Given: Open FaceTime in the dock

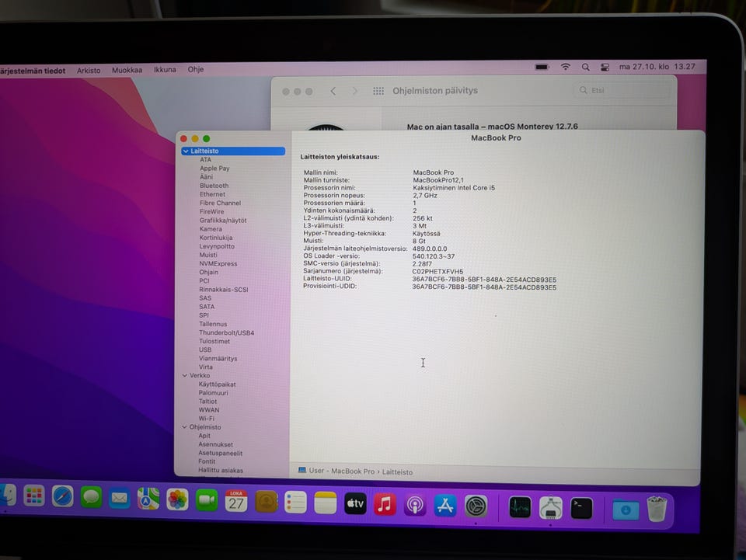Looking at the screenshot, I should [x=207, y=500].
